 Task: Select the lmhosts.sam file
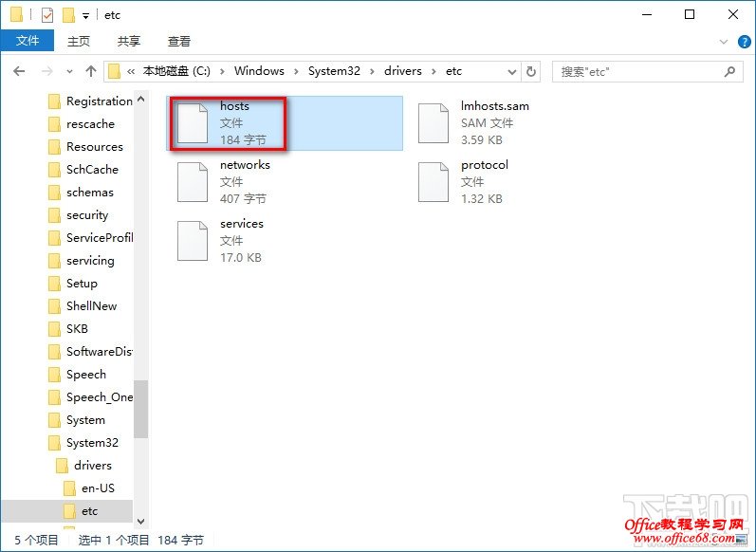tap(526, 123)
